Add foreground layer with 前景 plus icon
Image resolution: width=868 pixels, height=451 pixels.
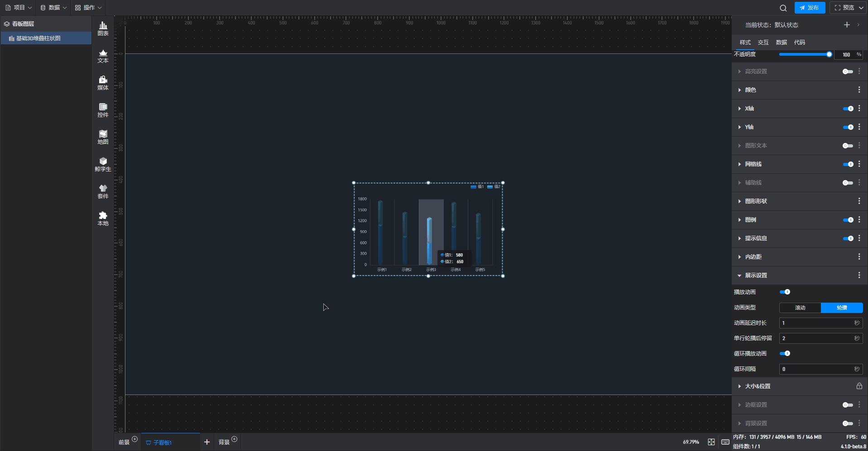(x=134, y=439)
